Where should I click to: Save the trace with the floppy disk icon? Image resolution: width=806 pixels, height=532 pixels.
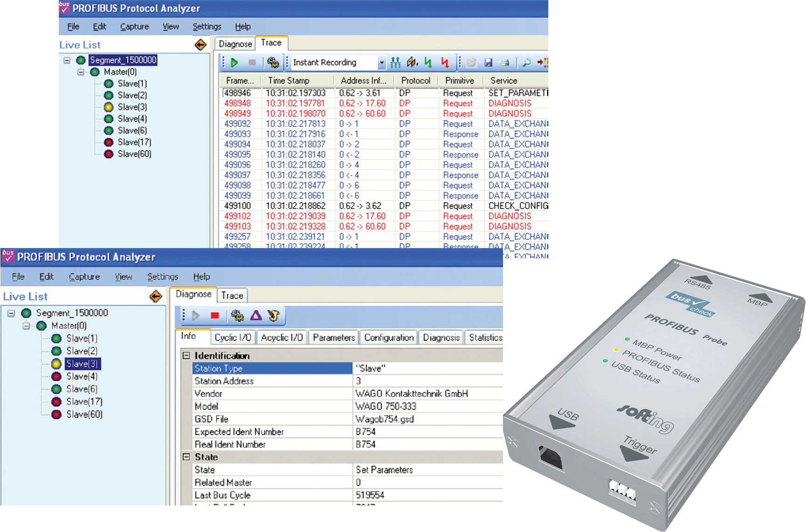pyautogui.click(x=488, y=62)
